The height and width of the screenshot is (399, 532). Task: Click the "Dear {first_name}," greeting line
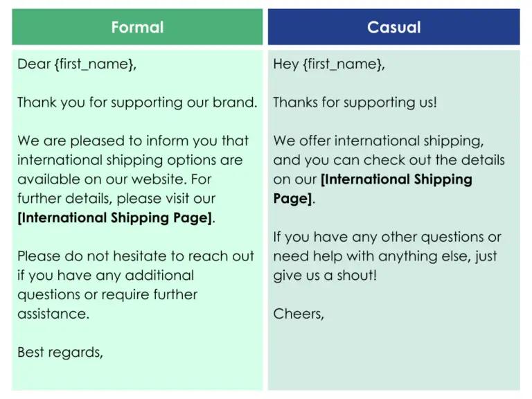[x=77, y=64]
